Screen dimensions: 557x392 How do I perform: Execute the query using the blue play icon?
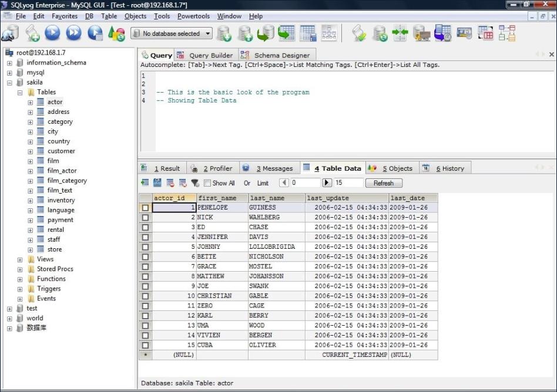tap(52, 33)
